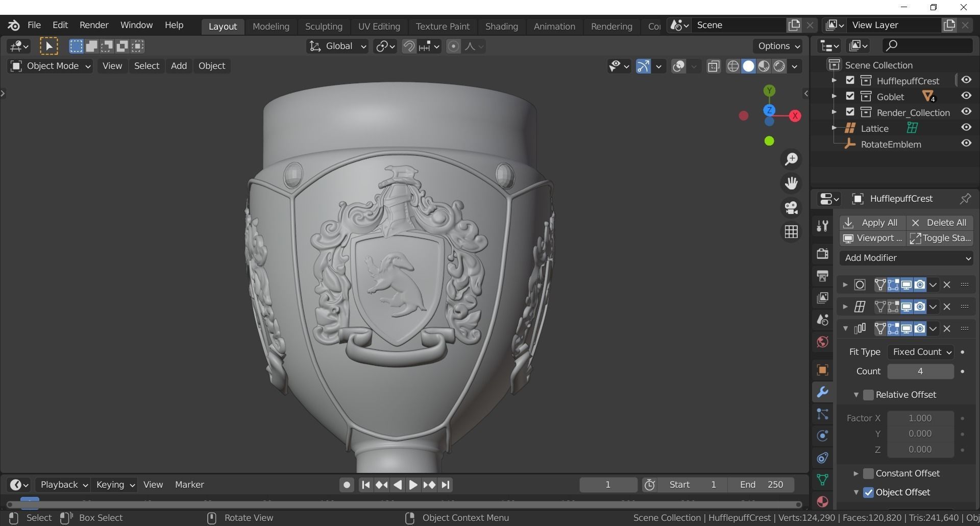Screen dimensions: 980x526
Task: Toggle X-ray display icon
Action: pyautogui.click(x=714, y=66)
